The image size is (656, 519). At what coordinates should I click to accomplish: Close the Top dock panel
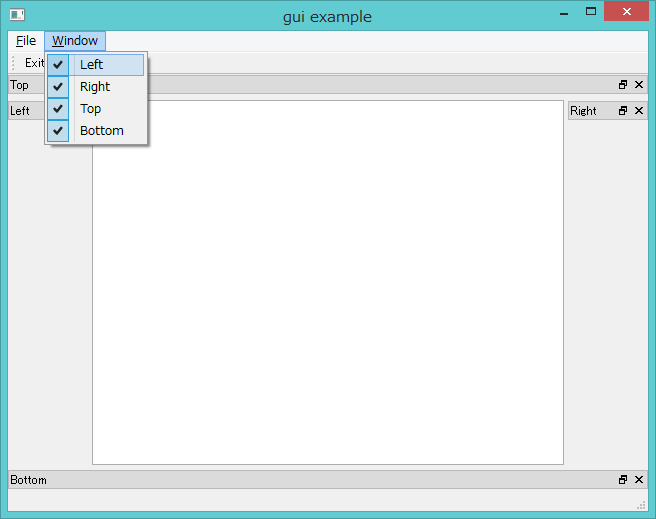(x=639, y=85)
